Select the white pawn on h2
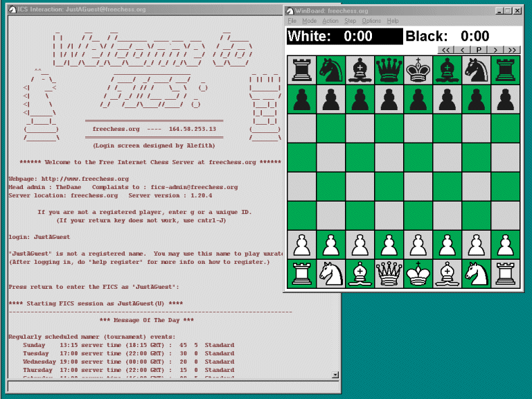Image resolution: width=532 pixels, height=399 pixels. point(506,245)
